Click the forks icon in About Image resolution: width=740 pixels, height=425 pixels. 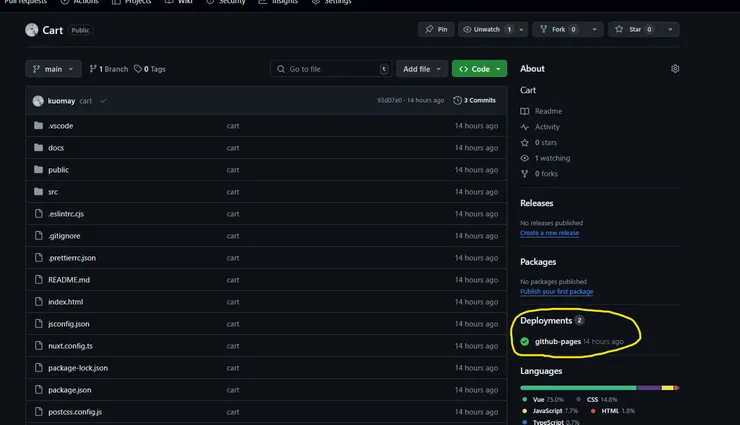coord(524,174)
